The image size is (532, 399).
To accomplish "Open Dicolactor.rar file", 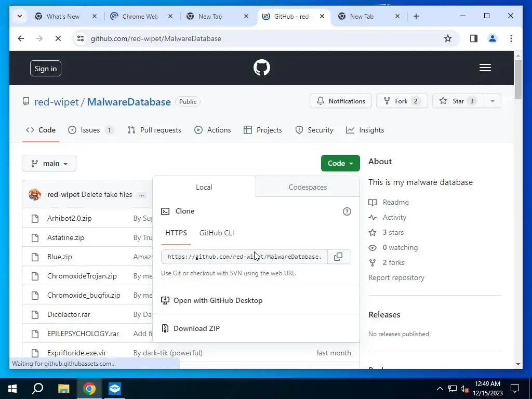I will 69,314.
